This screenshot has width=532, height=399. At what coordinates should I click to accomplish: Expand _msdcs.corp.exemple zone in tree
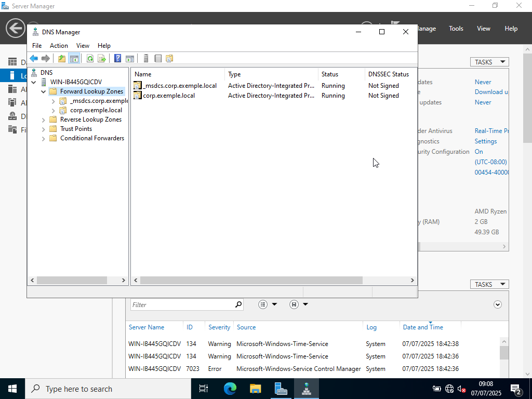click(x=54, y=101)
